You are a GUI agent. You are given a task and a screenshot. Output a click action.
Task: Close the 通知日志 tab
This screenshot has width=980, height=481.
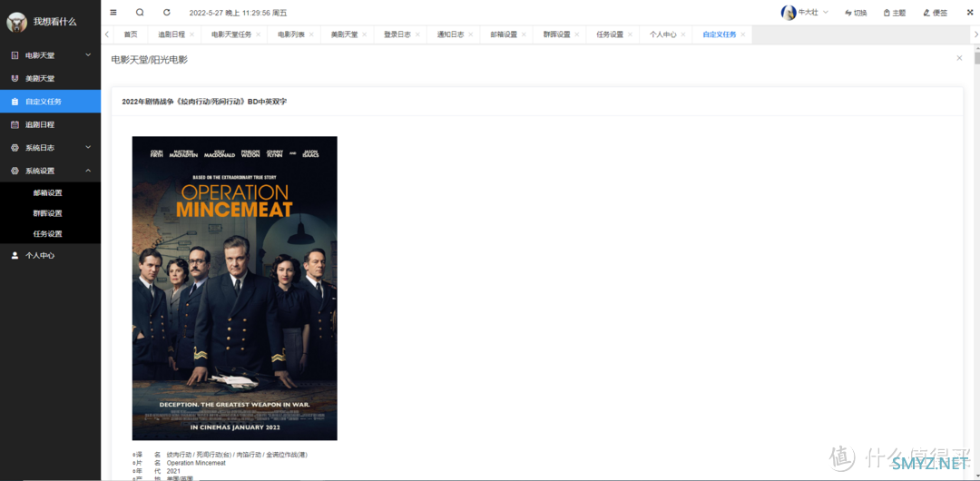pos(470,35)
